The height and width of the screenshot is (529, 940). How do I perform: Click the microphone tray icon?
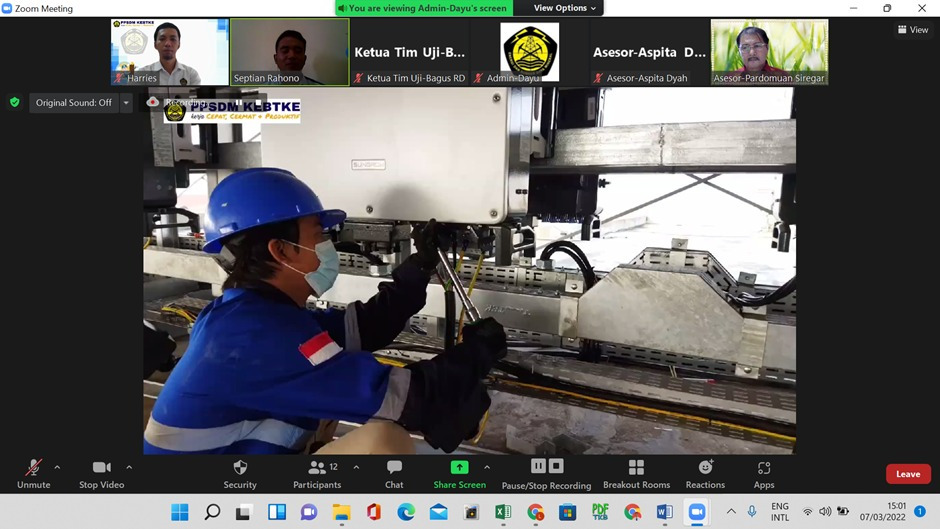point(752,512)
